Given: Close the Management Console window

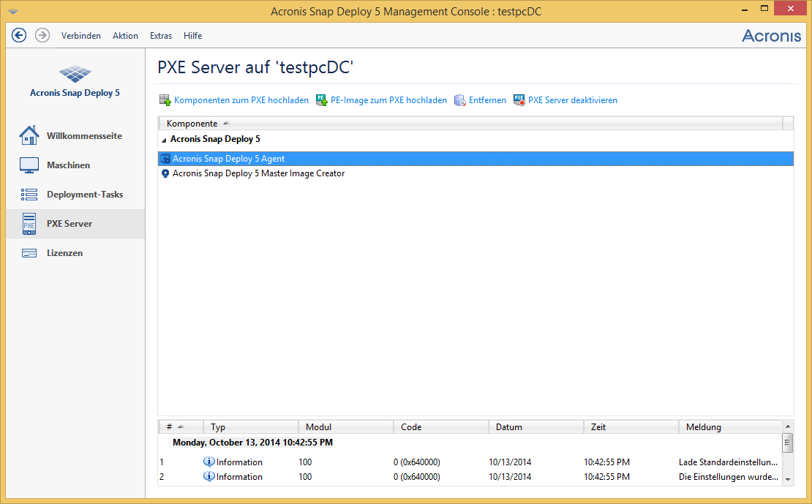Looking at the screenshot, I should pos(790,9).
